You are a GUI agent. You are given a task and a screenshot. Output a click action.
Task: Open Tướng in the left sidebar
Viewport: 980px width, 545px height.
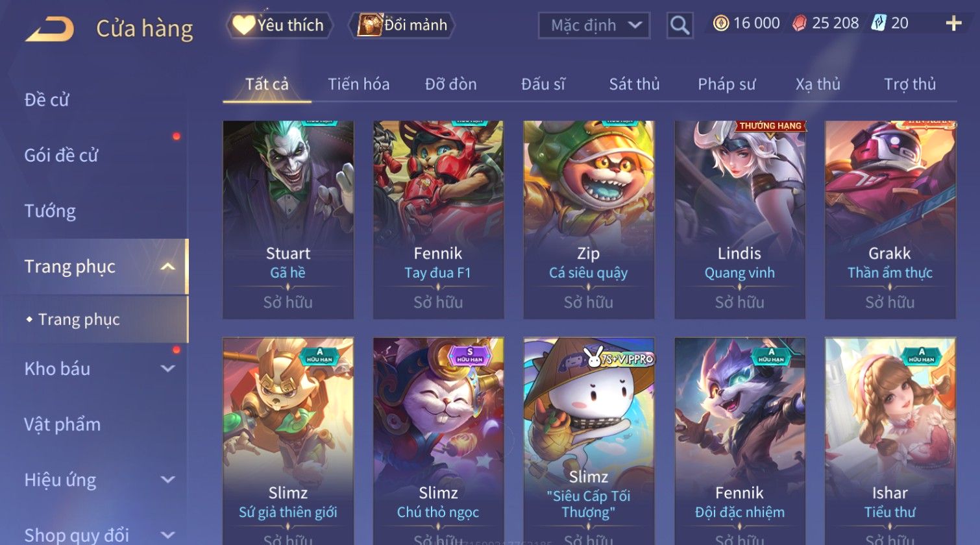click(x=50, y=211)
